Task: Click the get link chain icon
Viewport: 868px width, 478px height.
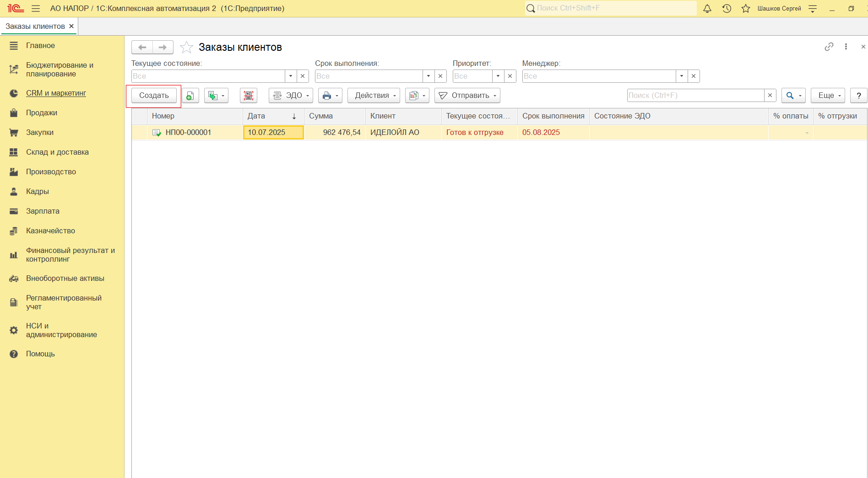Action: click(x=829, y=47)
